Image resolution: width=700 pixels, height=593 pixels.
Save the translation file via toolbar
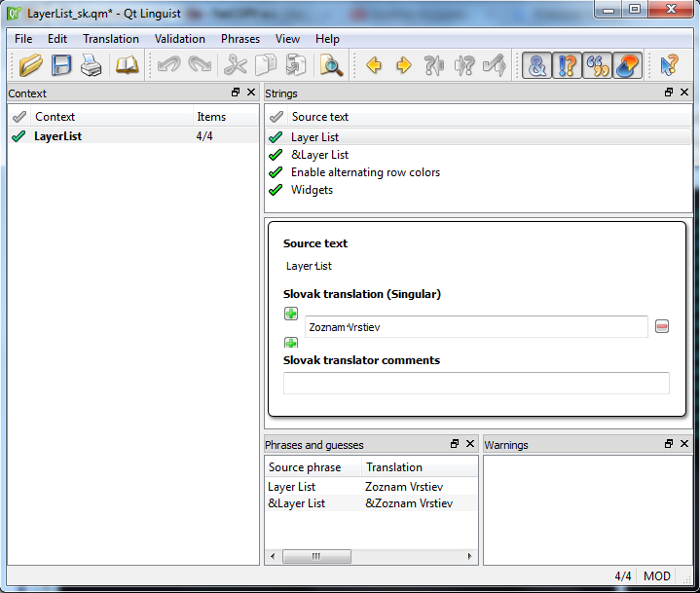[61, 65]
